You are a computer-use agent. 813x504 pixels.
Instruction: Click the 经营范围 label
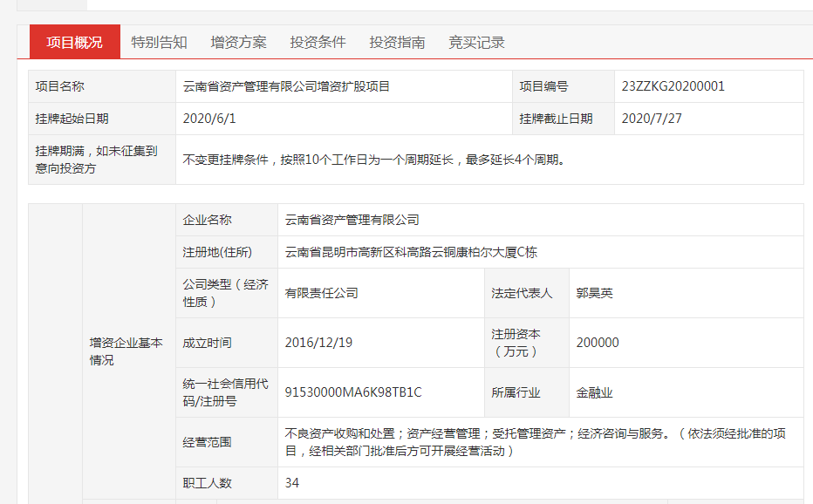coord(208,442)
